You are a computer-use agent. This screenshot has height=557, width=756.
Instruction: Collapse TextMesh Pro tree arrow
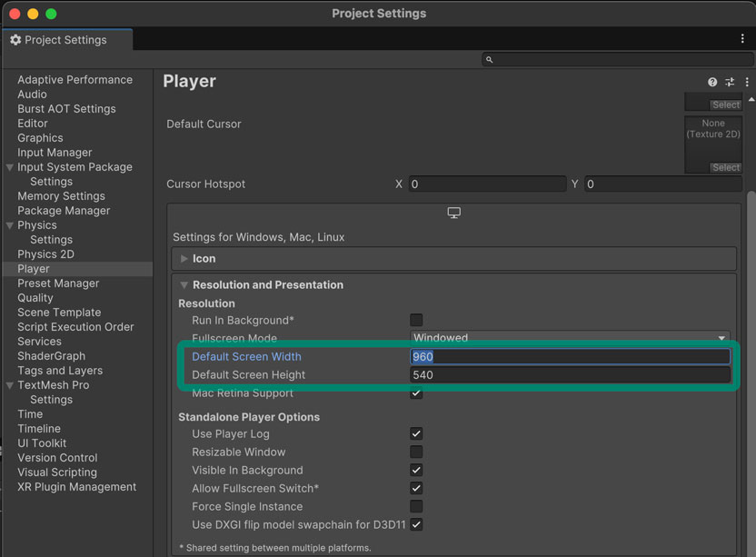point(10,385)
